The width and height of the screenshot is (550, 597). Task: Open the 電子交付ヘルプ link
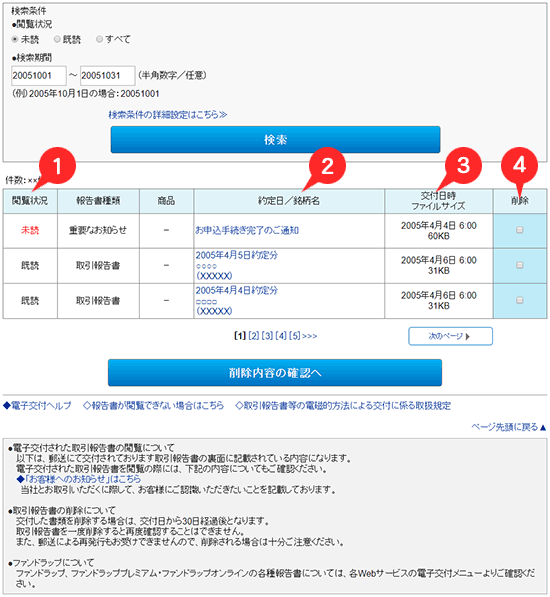(x=37, y=406)
